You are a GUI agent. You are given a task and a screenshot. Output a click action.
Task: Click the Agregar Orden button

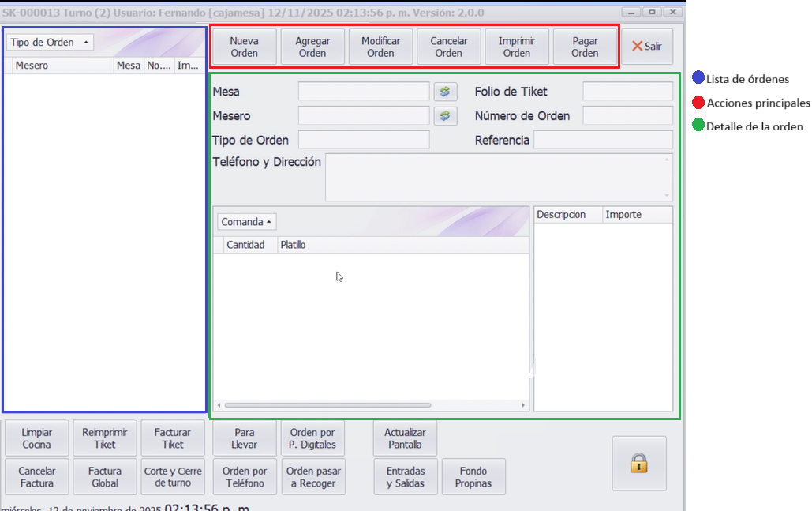pos(312,47)
